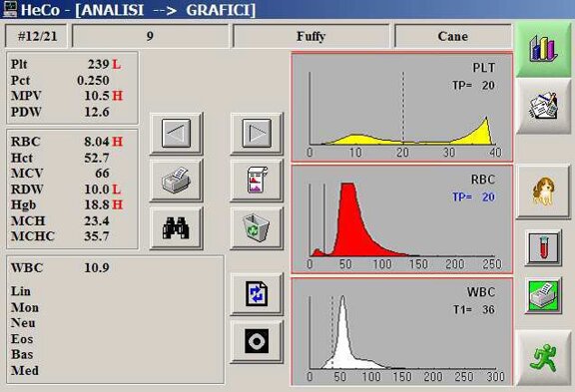This screenshot has height=392, width=575.
Task: Open charts with the colored bar graph icon
Action: 543,49
